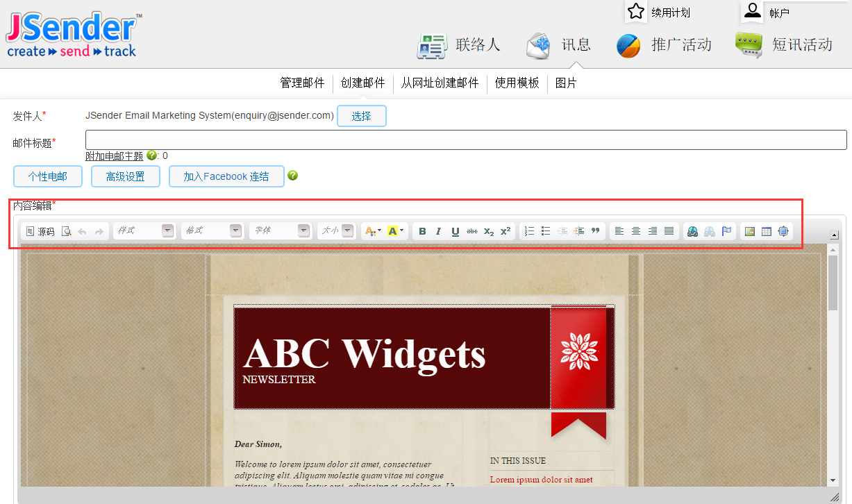Open the text color picker
The height and width of the screenshot is (504, 852).
(373, 231)
